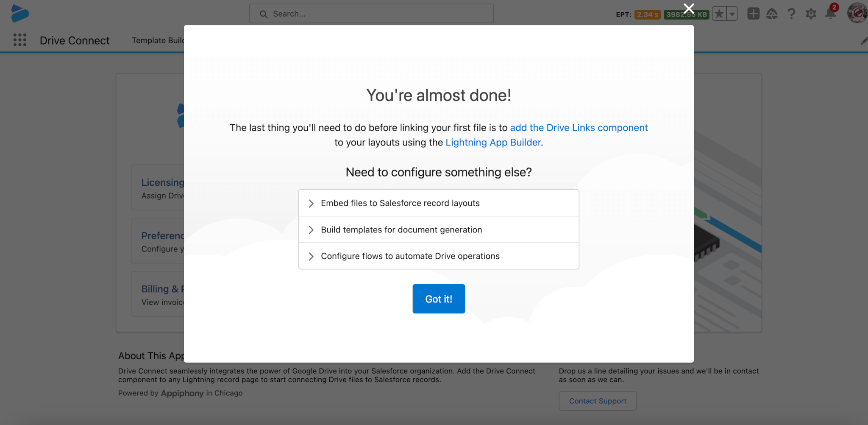This screenshot has width=868, height=425.
Task: Click the global actions plus icon
Action: [x=753, y=14]
